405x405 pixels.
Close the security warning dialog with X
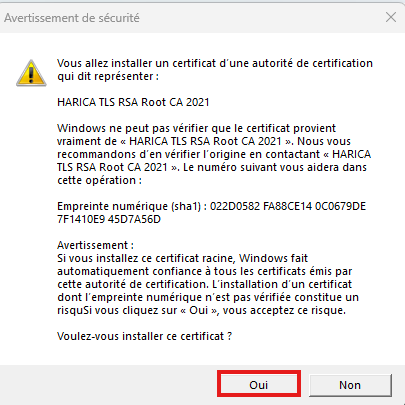coord(391,17)
